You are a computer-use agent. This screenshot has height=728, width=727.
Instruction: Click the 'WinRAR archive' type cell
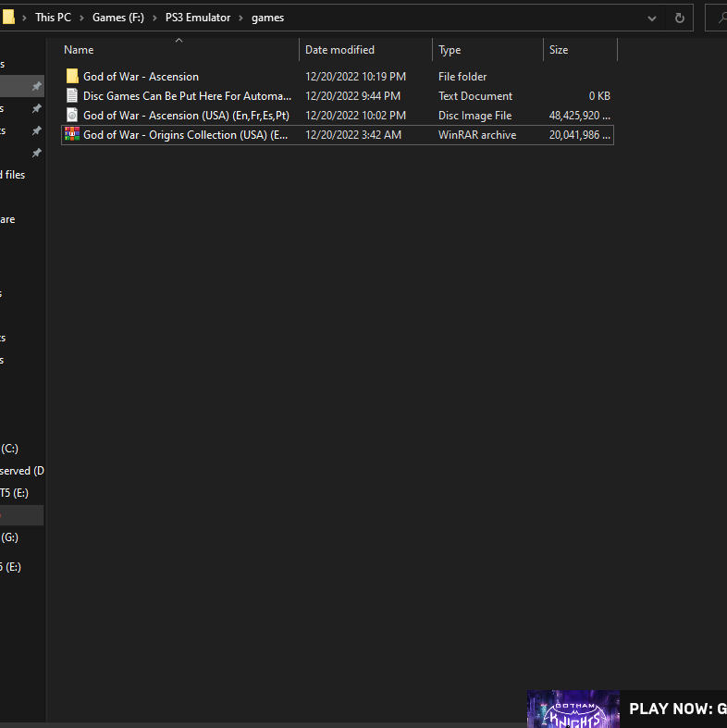[477, 135]
